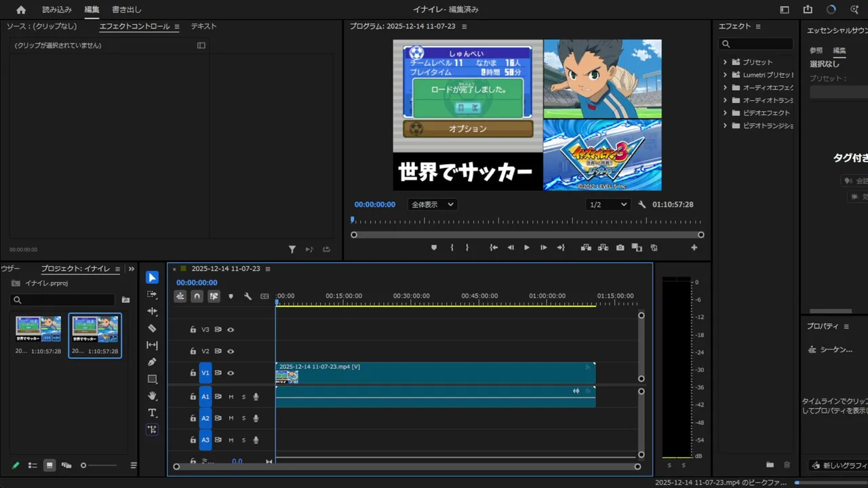This screenshot has width=868, height=488.
Task: Step back one frame
Action: pos(511,248)
